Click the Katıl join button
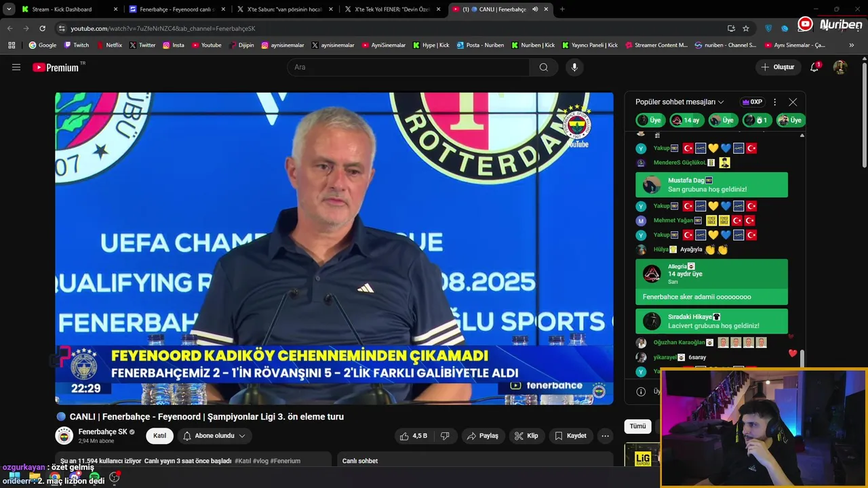Screen dimensions: 868x488 (159, 436)
